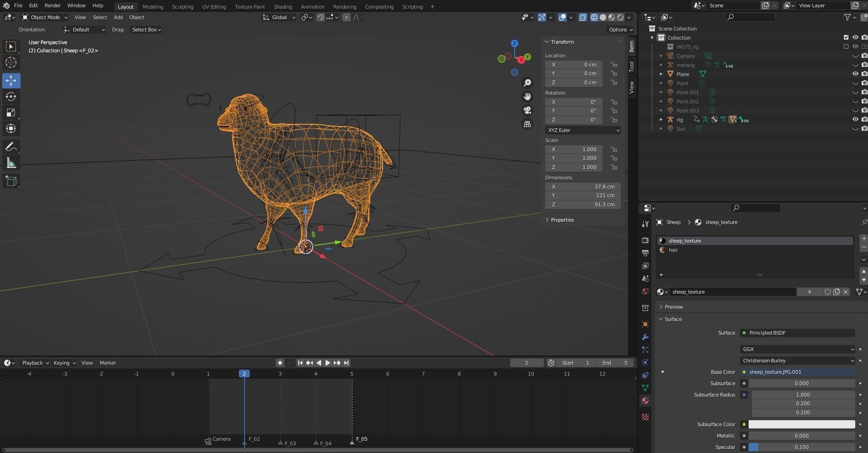
Task: Open the Render properties tab icon
Action: click(x=645, y=240)
